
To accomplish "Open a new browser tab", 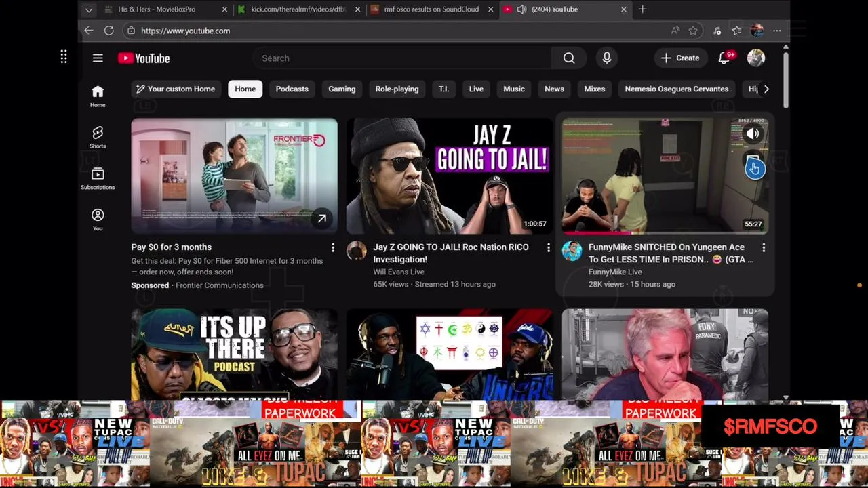I will pos(643,9).
